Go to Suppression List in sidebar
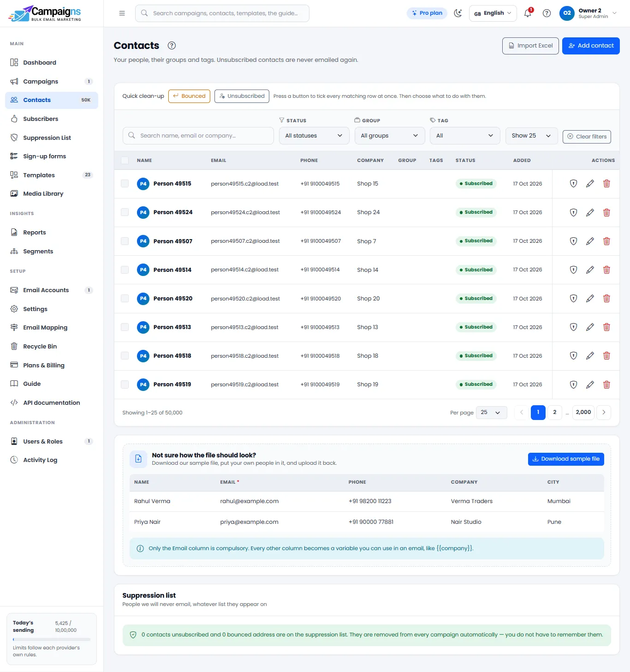The image size is (630, 672). point(52,138)
